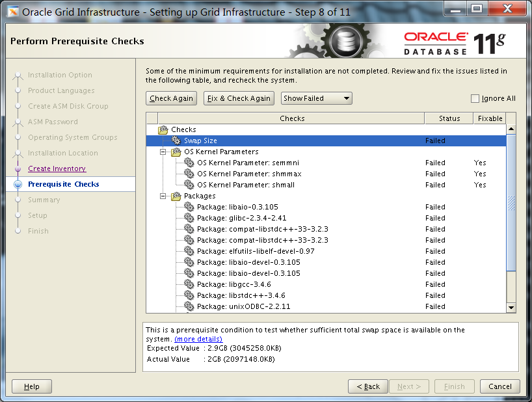Click the Status column header

(x=449, y=118)
